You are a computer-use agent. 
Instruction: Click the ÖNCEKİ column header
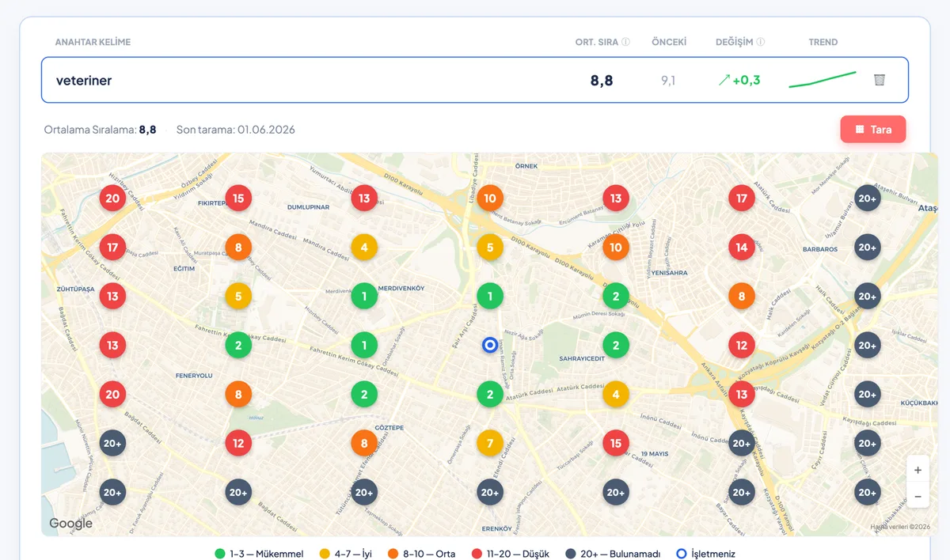[x=669, y=42]
